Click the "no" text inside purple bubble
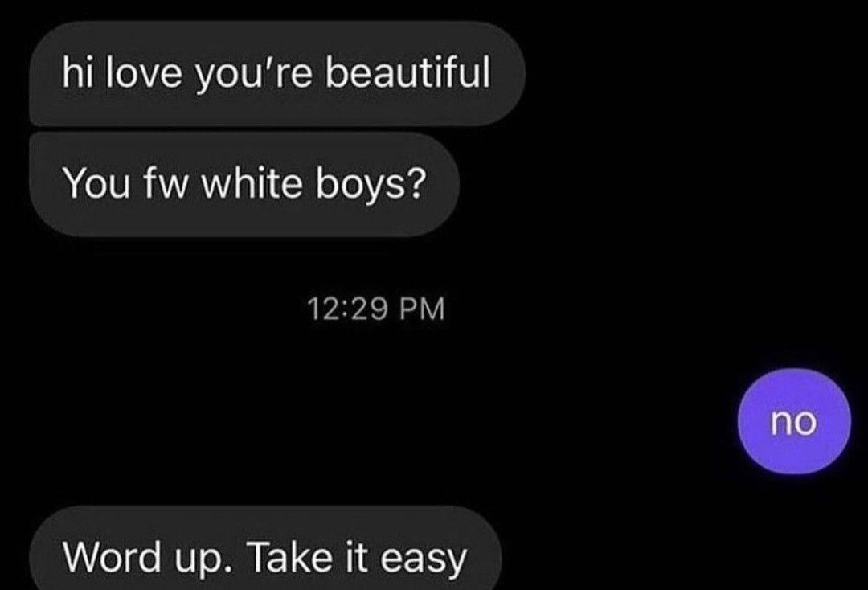The image size is (868, 590). click(x=794, y=422)
